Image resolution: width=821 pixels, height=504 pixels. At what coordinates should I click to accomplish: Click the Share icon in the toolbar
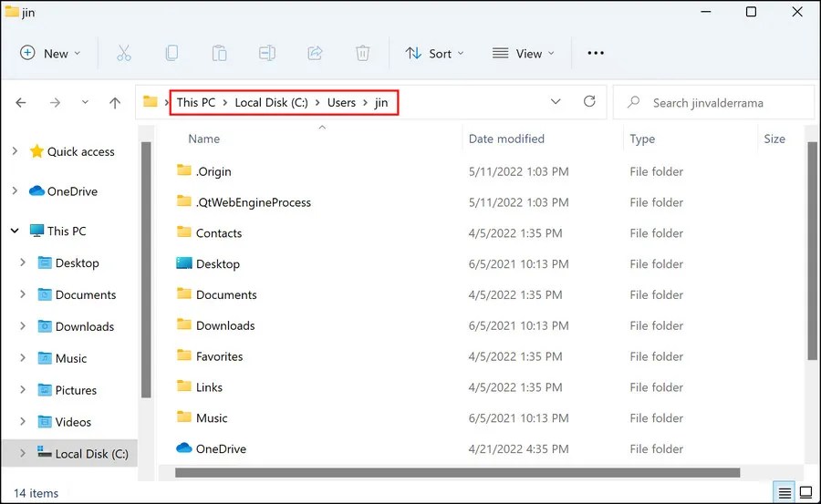(315, 53)
